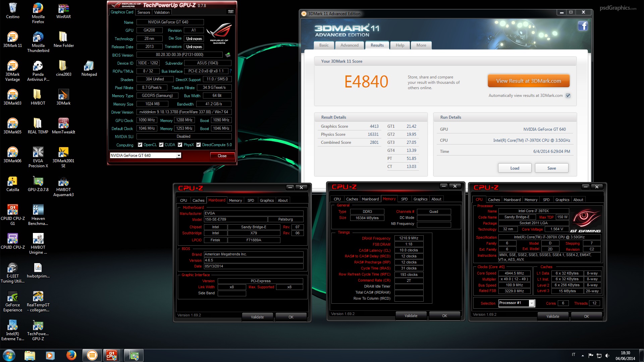This screenshot has height=362, width=644.
Task: Open the Help tab in 3DMark 11
Action: tap(400, 45)
